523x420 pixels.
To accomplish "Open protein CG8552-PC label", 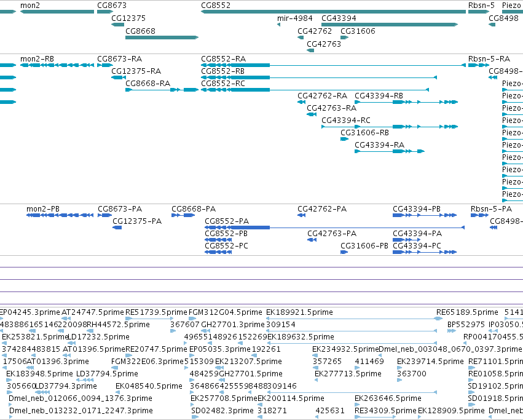I will pyautogui.click(x=227, y=246).
